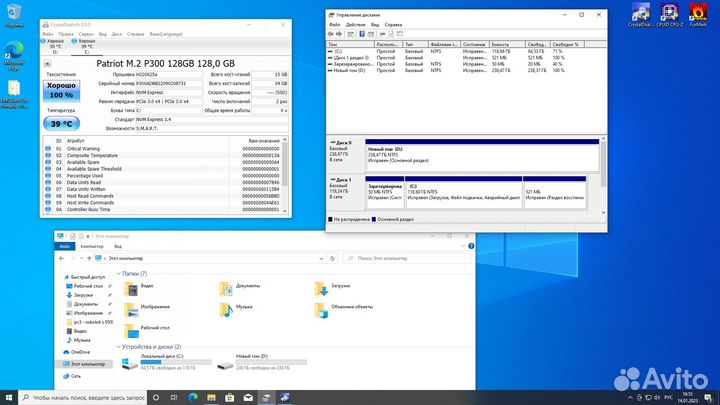
Task: Open the CPUID CPU-Z desktop icon
Action: (669, 14)
